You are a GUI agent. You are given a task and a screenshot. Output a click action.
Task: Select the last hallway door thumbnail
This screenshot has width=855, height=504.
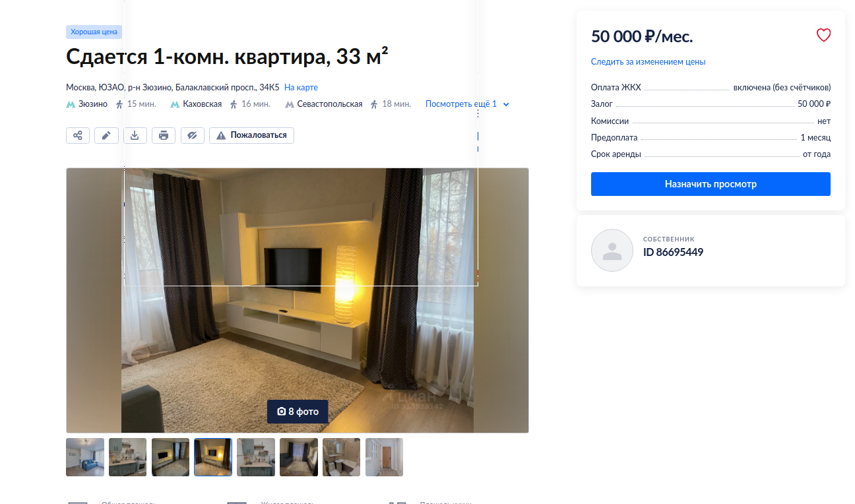coord(384,457)
